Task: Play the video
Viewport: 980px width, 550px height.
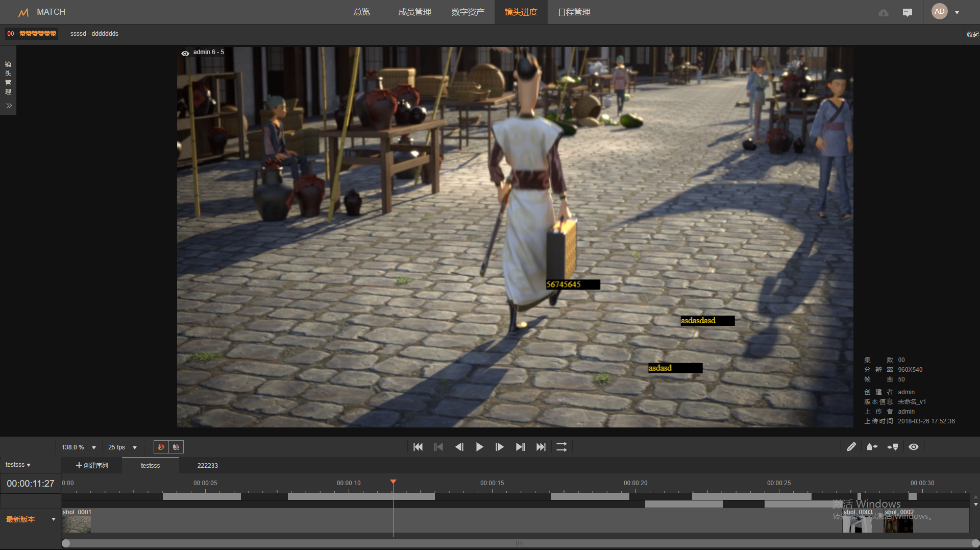Action: click(x=479, y=447)
